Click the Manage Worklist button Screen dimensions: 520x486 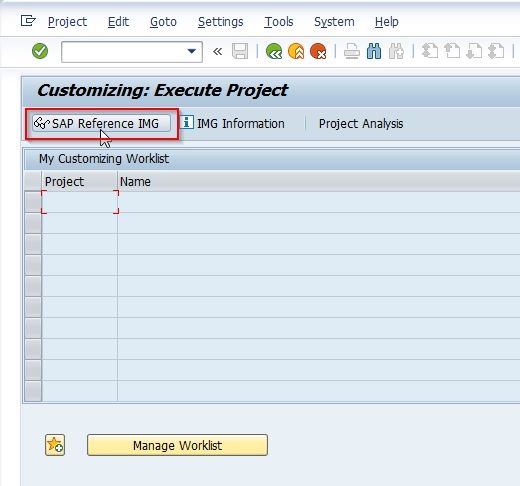pyautogui.click(x=177, y=445)
